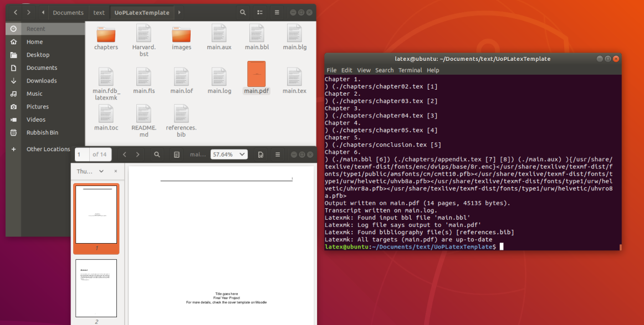Open the 57.64% zoom dropdown
The image size is (644, 325).
point(229,154)
